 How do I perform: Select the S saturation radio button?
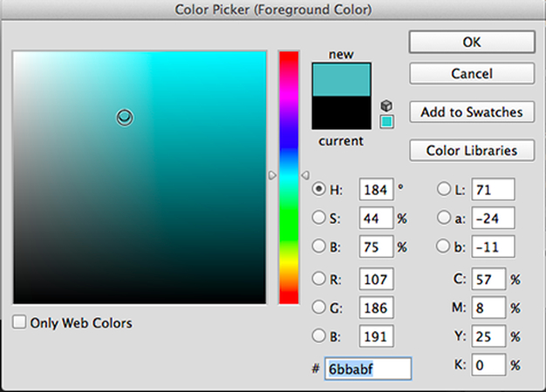(x=319, y=218)
